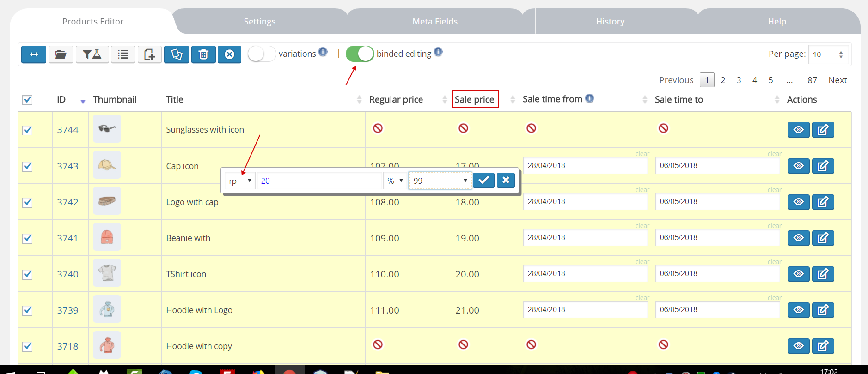Click the duplicate products toolbar icon
This screenshot has height=374, width=868.
coord(177,54)
